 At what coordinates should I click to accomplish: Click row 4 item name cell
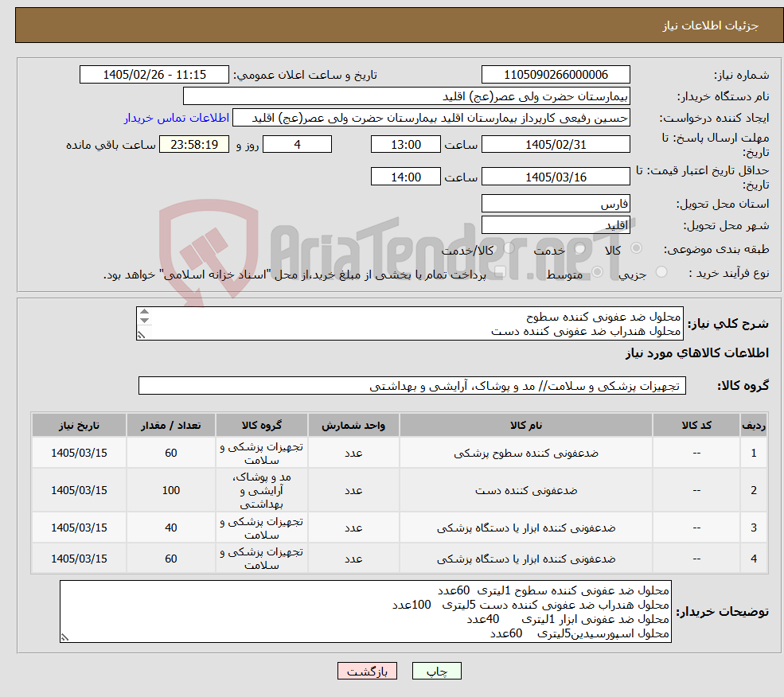pos(526,559)
